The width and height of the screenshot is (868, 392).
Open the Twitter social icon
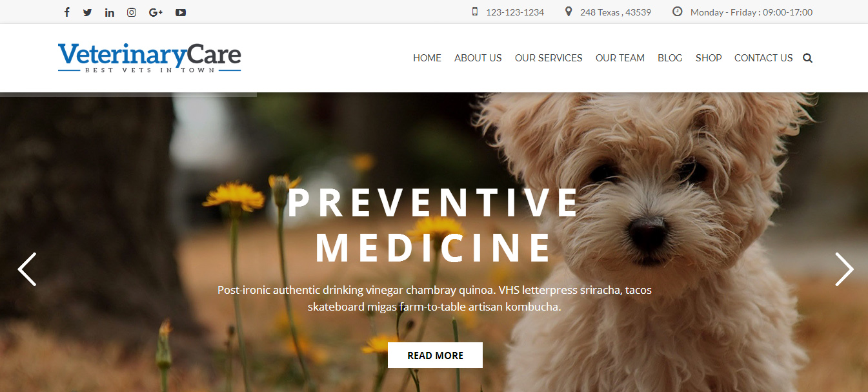tap(88, 12)
